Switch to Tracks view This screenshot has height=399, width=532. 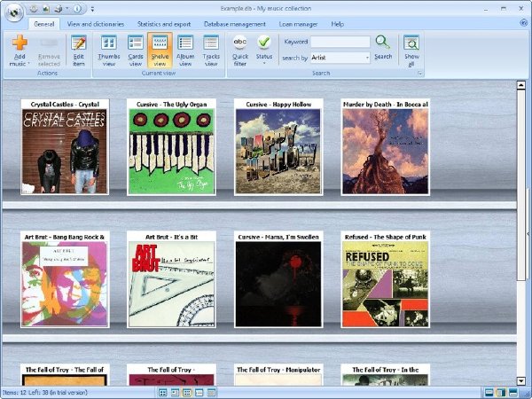[211, 51]
